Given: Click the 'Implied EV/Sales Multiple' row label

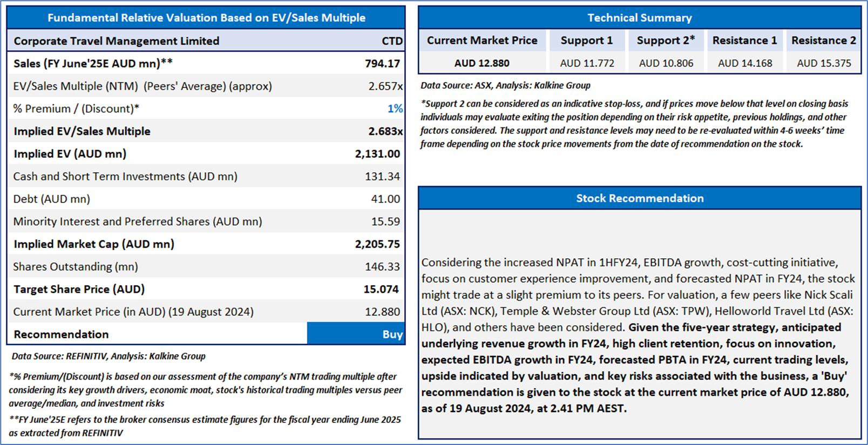Looking at the screenshot, I should pyautogui.click(x=82, y=131).
